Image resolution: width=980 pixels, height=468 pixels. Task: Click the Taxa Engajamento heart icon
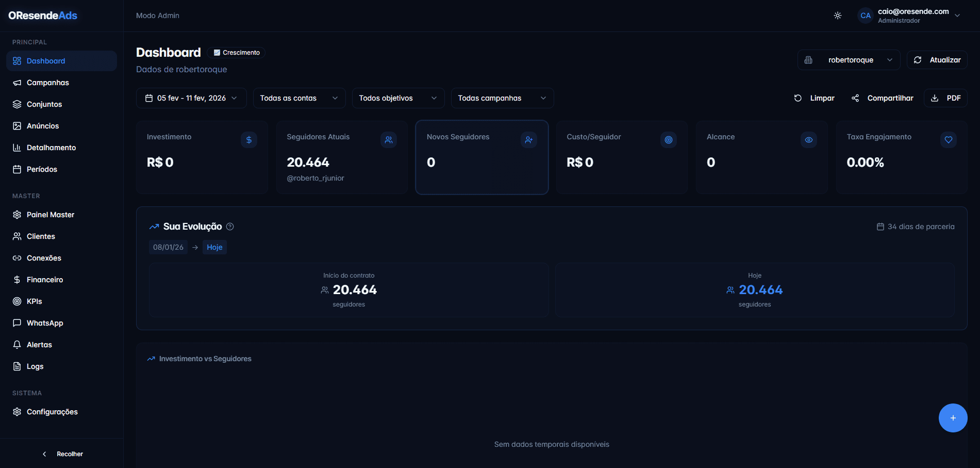tap(949, 140)
